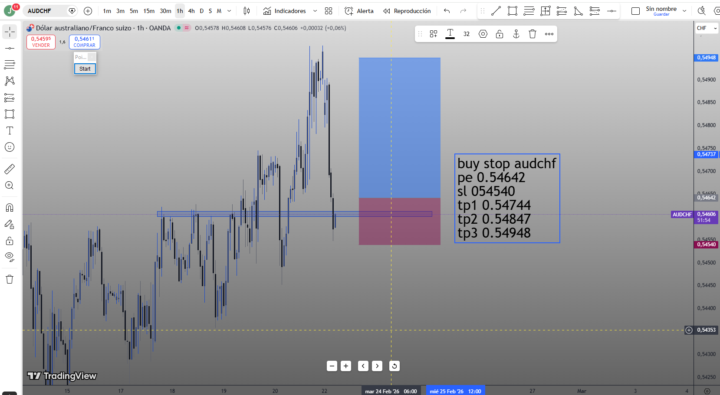Image resolution: width=720 pixels, height=395 pixels.
Task: Switch to the 4h timeframe
Action: 191,11
